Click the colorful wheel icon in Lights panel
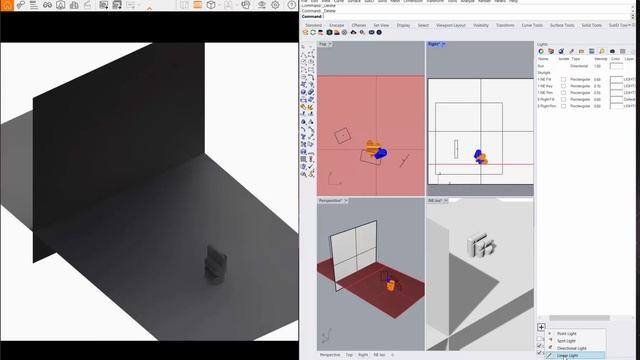 [x=541, y=51]
